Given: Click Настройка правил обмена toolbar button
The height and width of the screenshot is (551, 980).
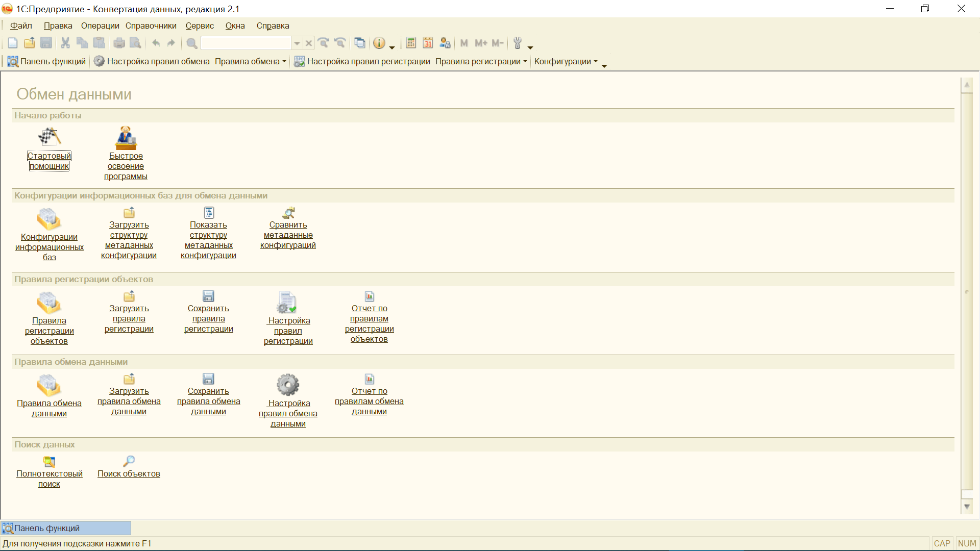Looking at the screenshot, I should tap(152, 61).
